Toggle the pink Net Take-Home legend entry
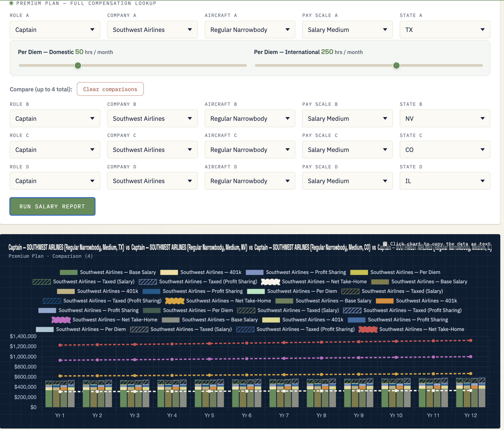Screen dimensions: 504x430 click(104, 320)
